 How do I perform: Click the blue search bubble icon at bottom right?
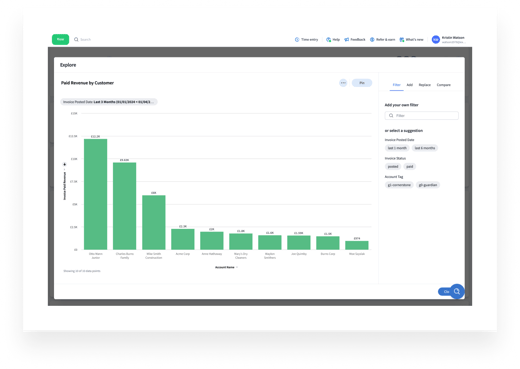[x=457, y=291]
